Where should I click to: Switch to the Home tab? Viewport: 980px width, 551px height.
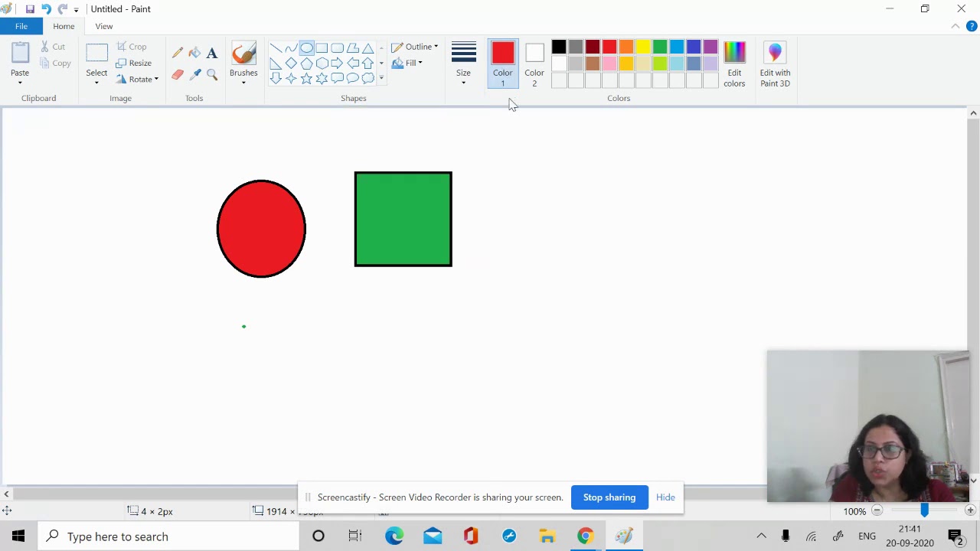coord(64,26)
